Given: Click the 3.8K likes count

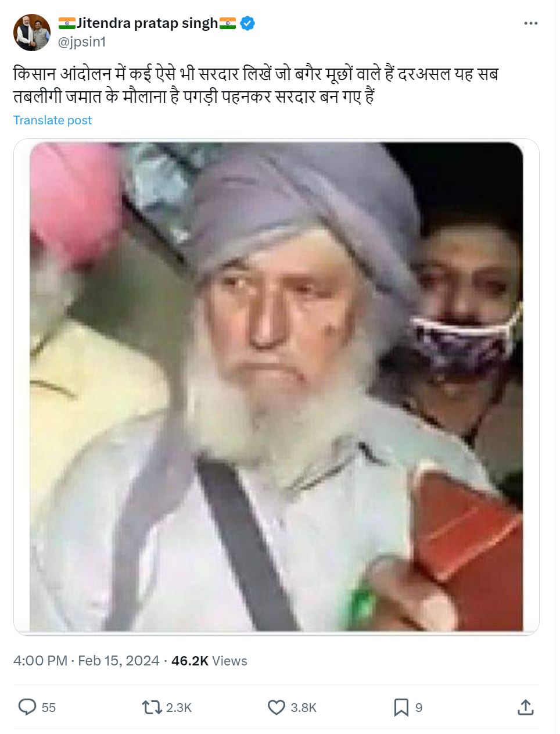Looking at the screenshot, I should coord(303,708).
